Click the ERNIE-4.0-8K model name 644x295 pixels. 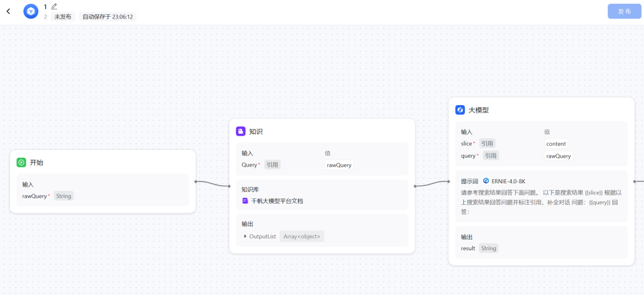(509, 181)
